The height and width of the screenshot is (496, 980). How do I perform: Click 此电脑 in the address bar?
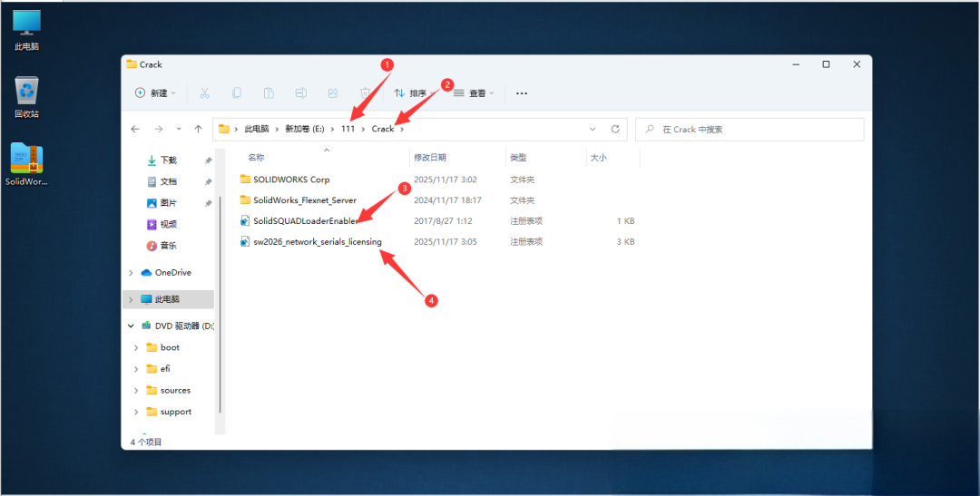[256, 130]
